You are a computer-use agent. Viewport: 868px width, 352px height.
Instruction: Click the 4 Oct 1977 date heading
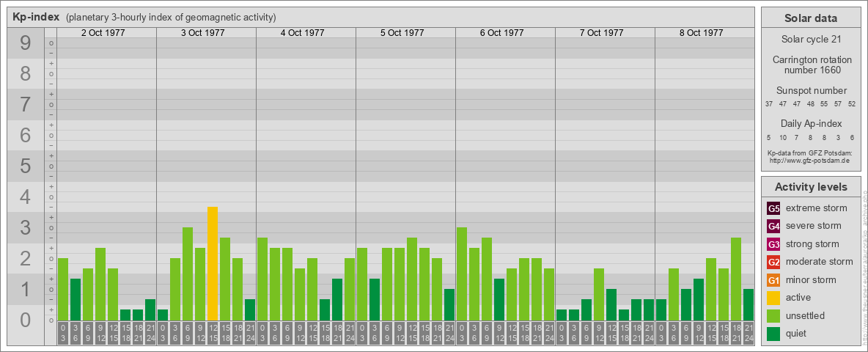point(302,33)
